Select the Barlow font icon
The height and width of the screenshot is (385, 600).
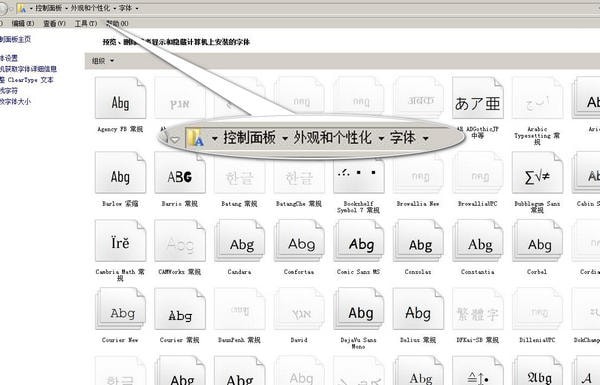(x=121, y=172)
